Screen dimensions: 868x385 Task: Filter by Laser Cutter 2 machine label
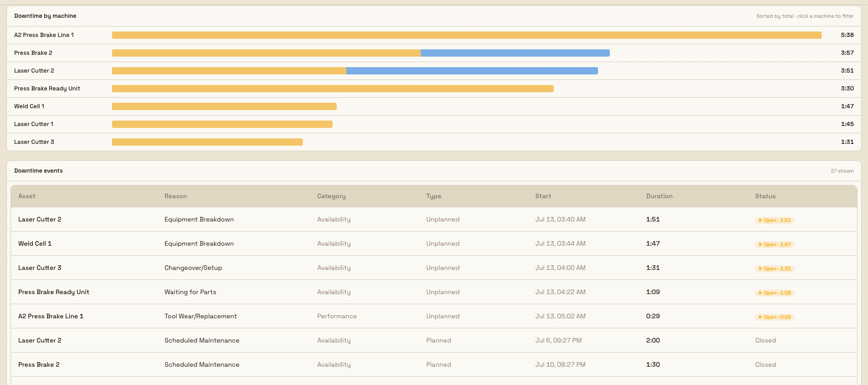coord(34,71)
